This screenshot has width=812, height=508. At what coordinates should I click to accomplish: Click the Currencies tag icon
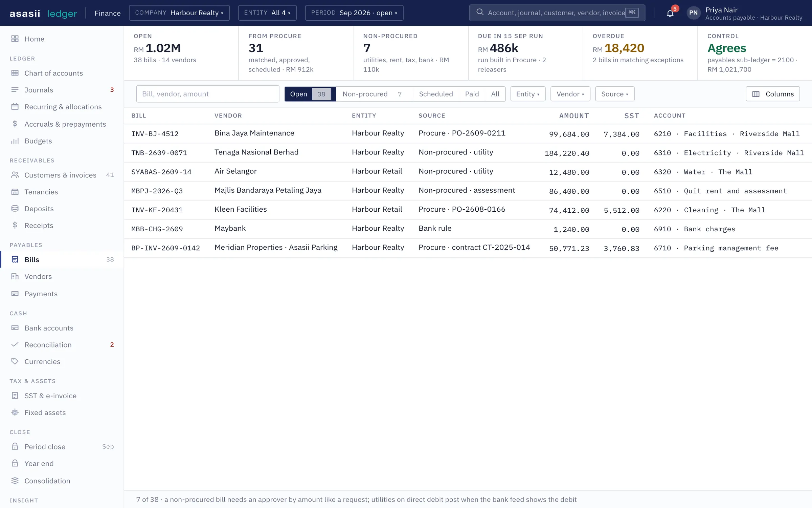pyautogui.click(x=15, y=361)
